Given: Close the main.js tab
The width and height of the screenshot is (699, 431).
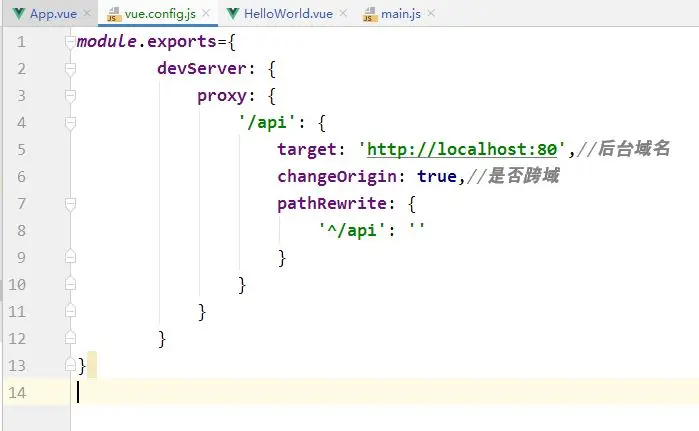Looking at the screenshot, I should point(431,13).
